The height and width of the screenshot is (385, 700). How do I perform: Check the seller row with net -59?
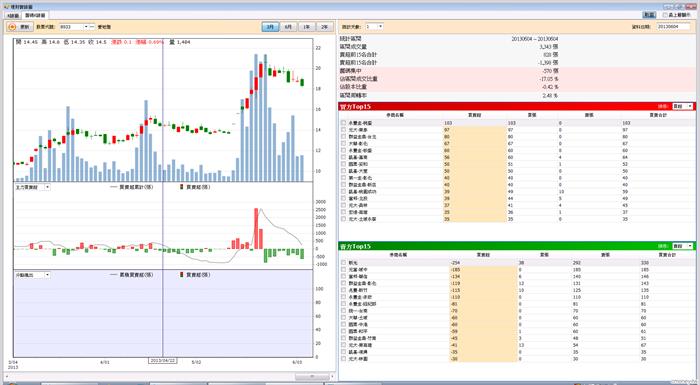343,331
